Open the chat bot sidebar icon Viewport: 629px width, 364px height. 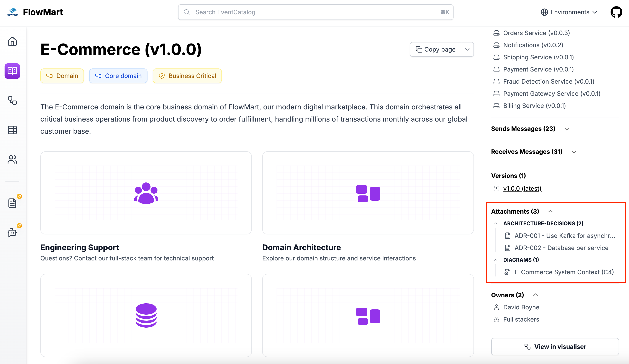click(x=12, y=232)
